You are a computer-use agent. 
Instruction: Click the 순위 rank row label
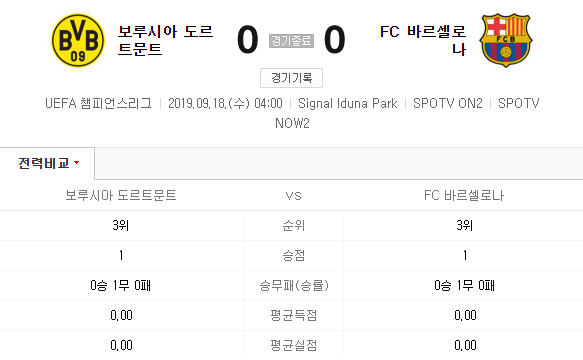tap(294, 225)
